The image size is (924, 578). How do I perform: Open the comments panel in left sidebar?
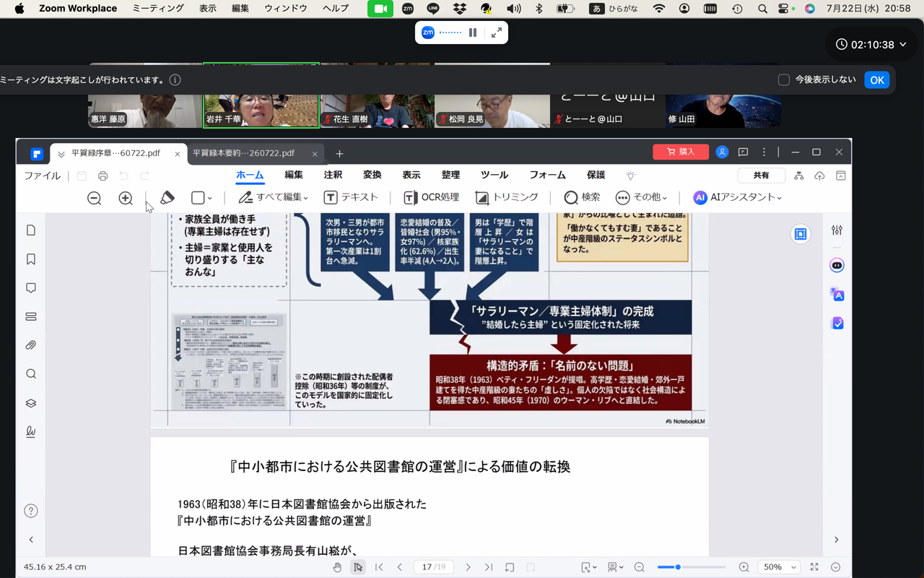click(31, 288)
